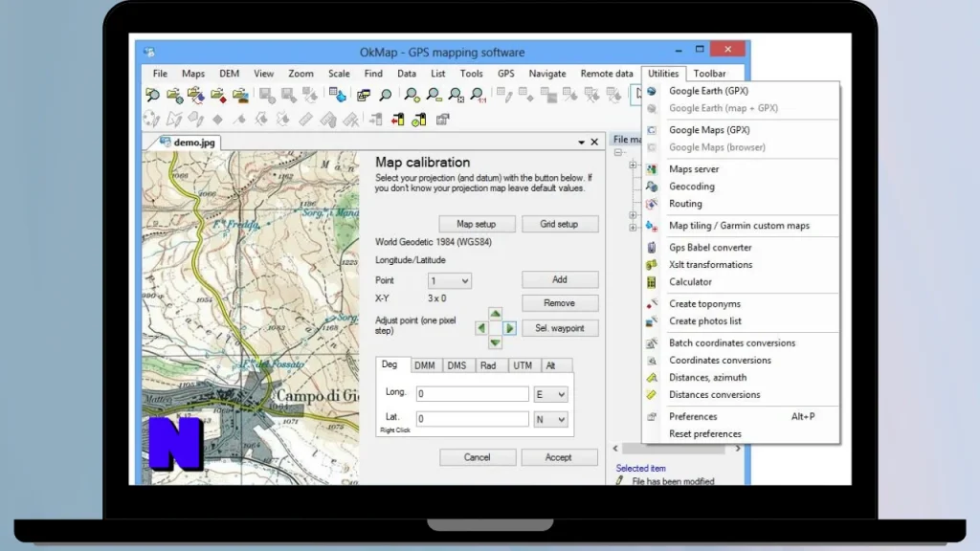Open the Remote data menu
980x551 pixels.
[x=606, y=74]
